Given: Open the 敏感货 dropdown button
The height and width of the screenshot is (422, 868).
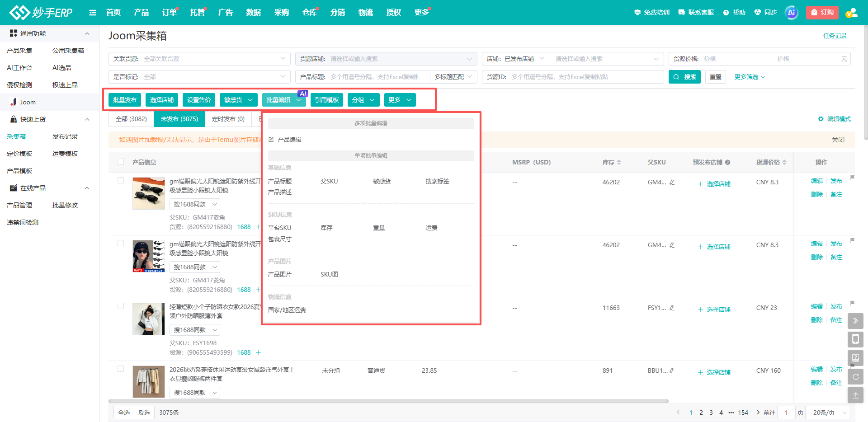Looking at the screenshot, I should pos(238,100).
